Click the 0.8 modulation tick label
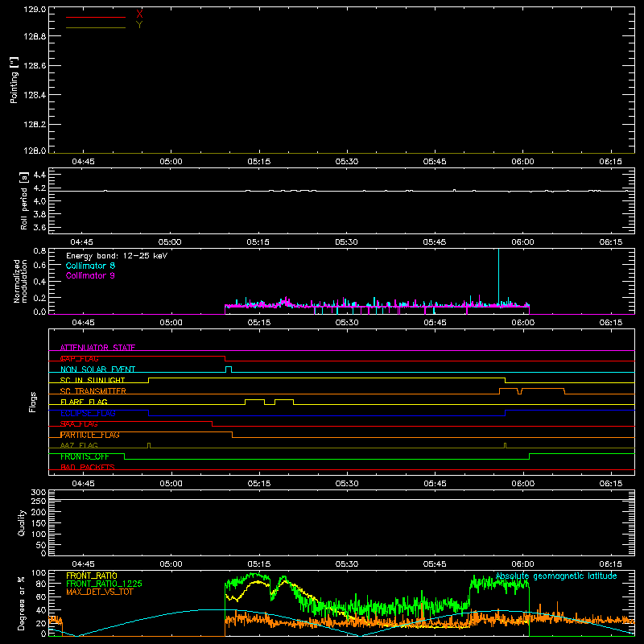The height and width of the screenshot is (644, 644). tap(39, 250)
